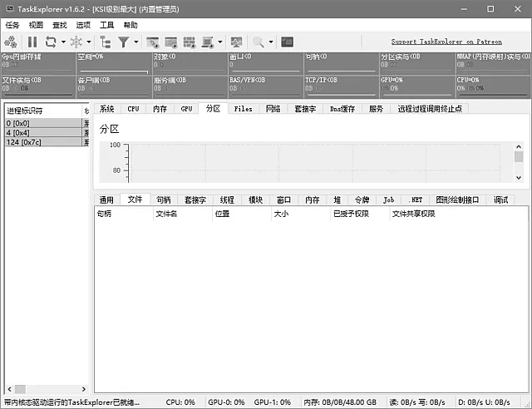Sort by the 已授予权限 column header
Screen dimensions: 532x409
pos(360,214)
